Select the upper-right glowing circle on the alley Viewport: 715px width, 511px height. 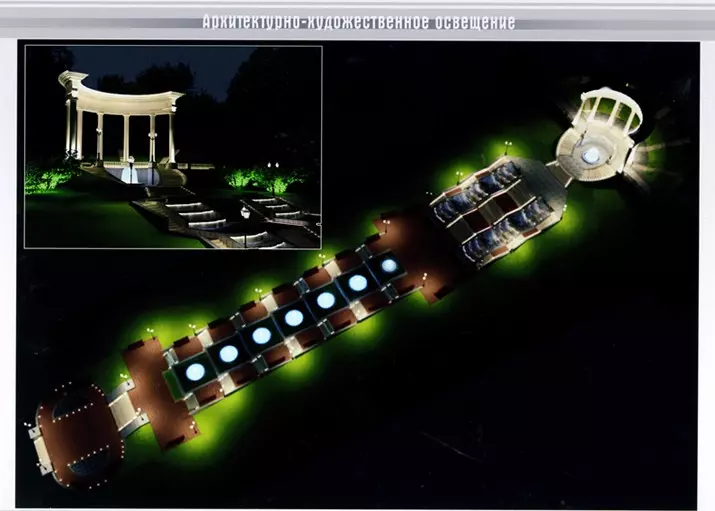389,266
